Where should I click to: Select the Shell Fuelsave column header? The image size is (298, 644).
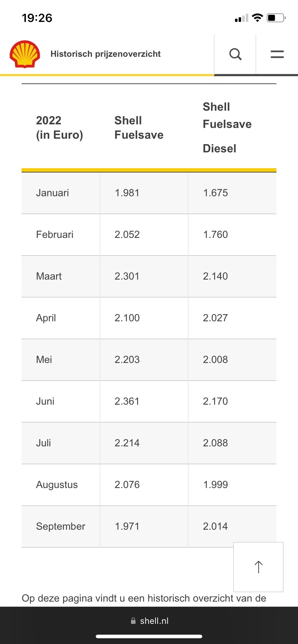pos(139,128)
